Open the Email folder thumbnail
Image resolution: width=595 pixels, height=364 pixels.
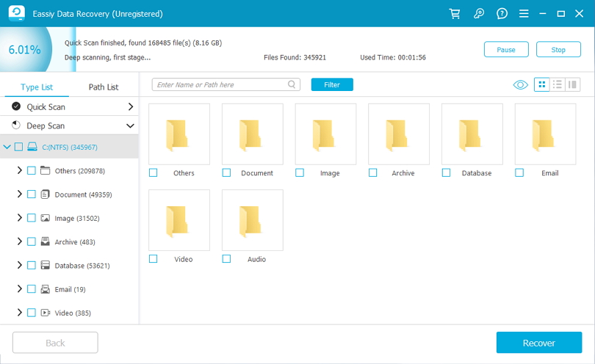545,134
